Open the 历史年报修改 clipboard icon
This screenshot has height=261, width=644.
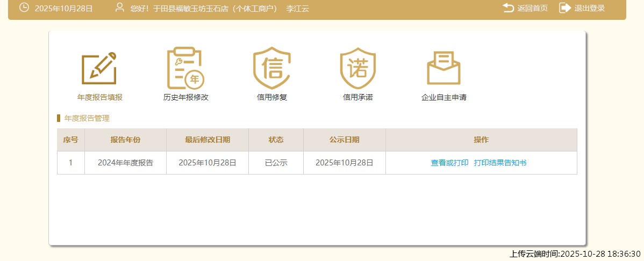tap(185, 69)
